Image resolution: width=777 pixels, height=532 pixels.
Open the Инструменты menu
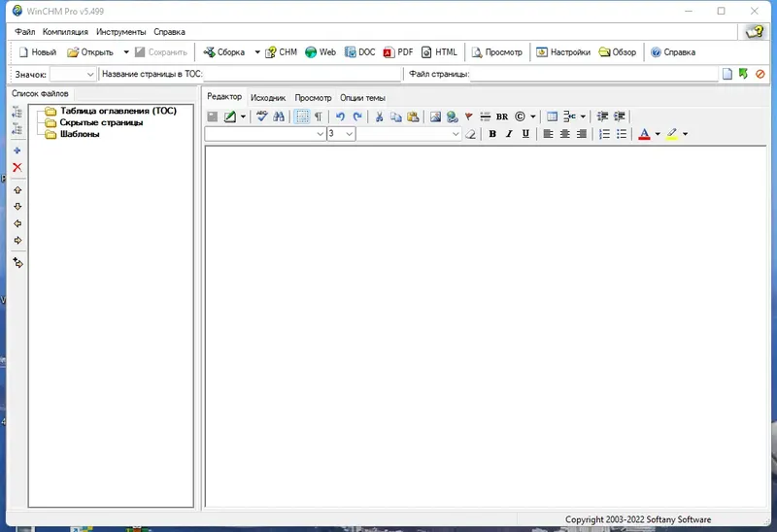pyautogui.click(x=121, y=32)
